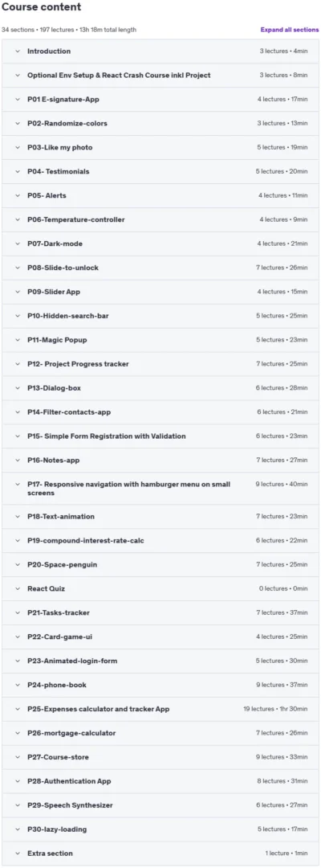
Task: Expand P28-Authentication App section
Action: tap(160, 781)
